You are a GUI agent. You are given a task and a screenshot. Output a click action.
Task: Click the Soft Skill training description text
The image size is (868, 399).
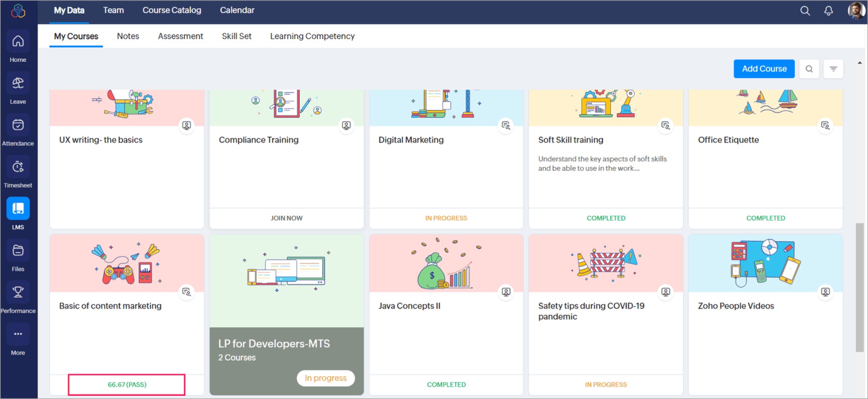coord(602,164)
